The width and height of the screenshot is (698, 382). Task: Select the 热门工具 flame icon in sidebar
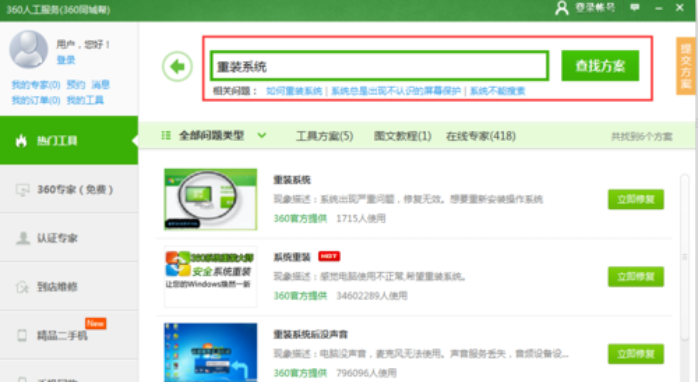click(x=21, y=141)
